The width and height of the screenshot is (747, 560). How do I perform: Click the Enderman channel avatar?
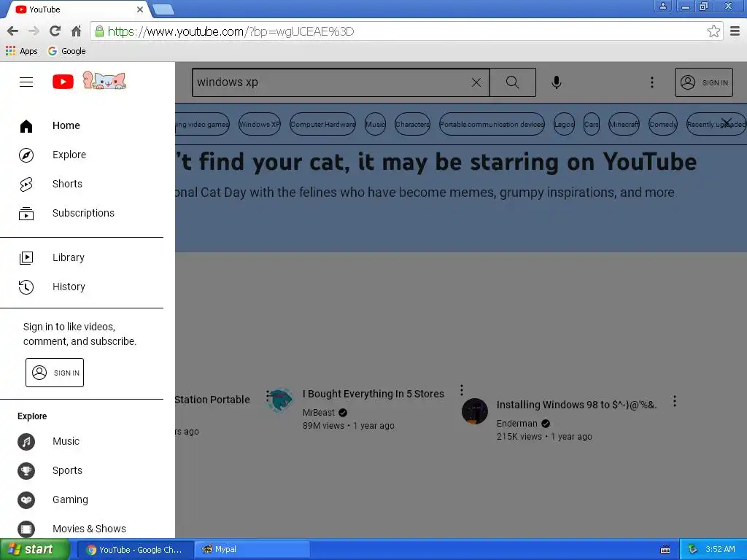point(474,411)
